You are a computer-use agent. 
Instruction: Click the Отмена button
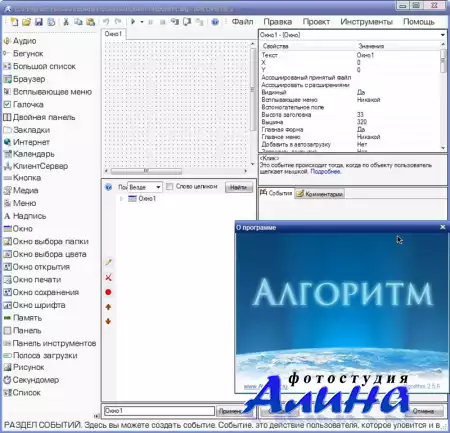coord(423,411)
